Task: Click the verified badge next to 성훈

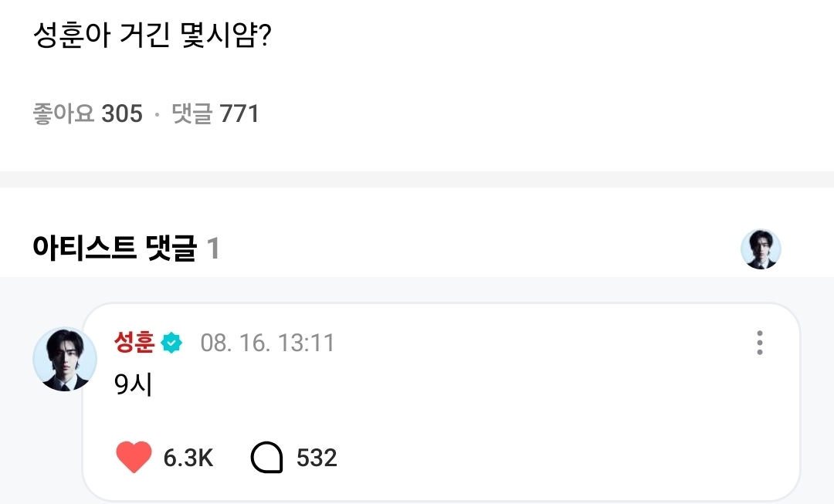Action: 171,343
